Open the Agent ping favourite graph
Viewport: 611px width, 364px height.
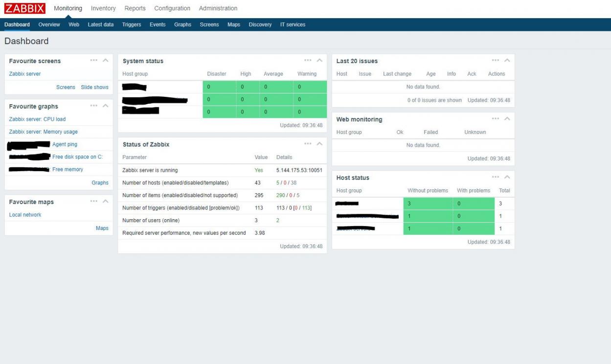[65, 144]
